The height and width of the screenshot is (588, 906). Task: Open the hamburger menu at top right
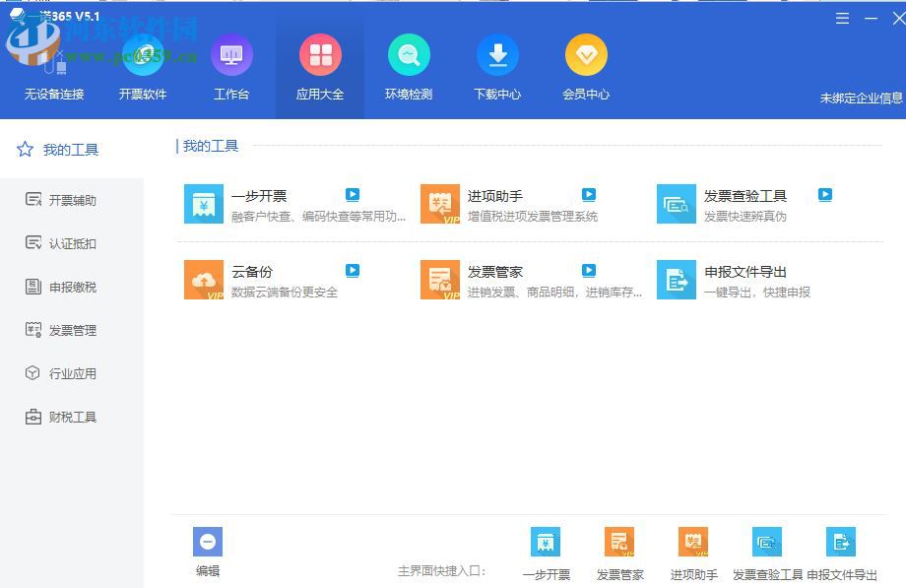(x=842, y=18)
